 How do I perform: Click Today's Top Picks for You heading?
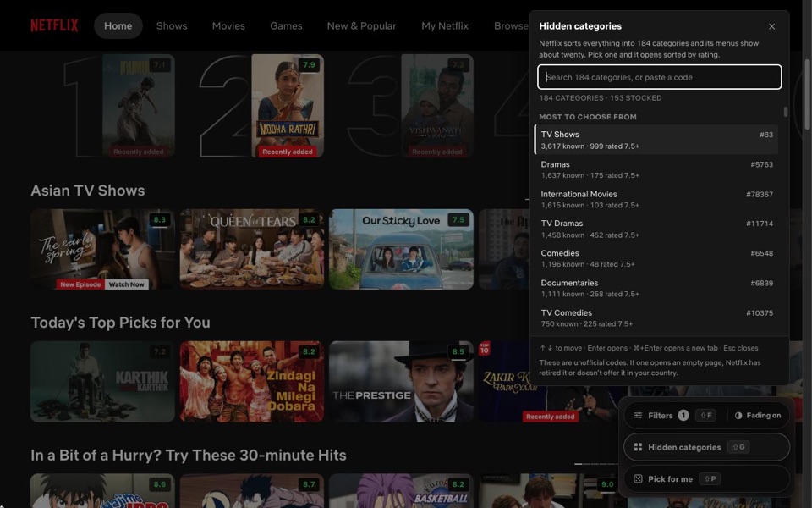[x=120, y=323]
